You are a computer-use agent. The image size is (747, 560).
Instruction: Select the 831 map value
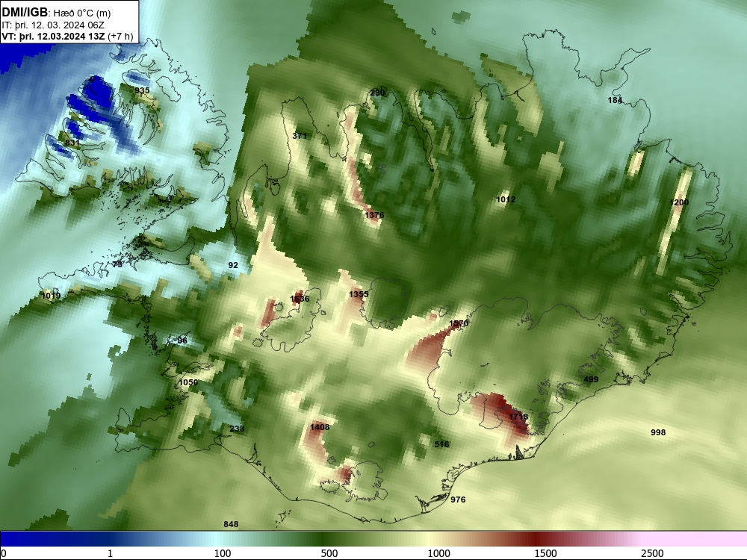(x=72, y=143)
